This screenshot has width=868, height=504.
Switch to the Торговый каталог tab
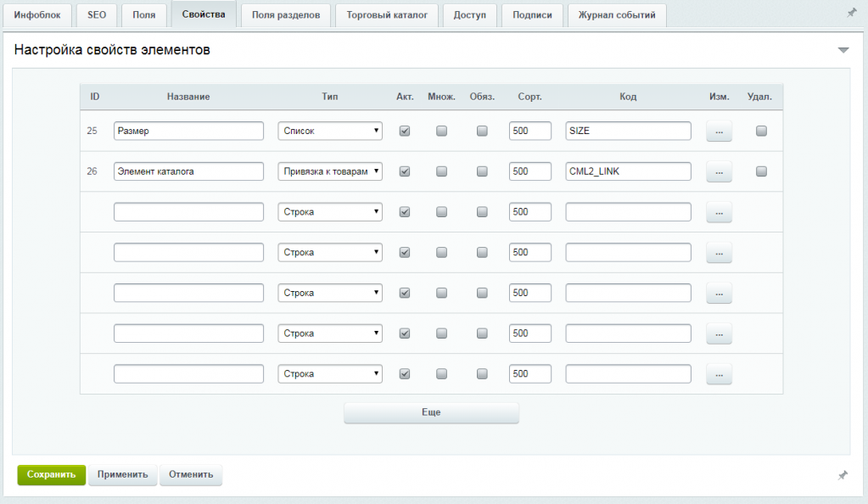387,15
